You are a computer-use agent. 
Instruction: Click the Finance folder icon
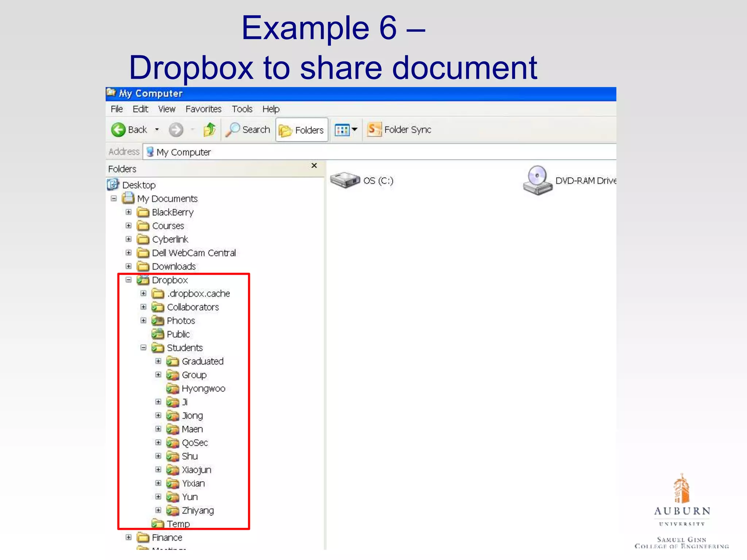(143, 537)
